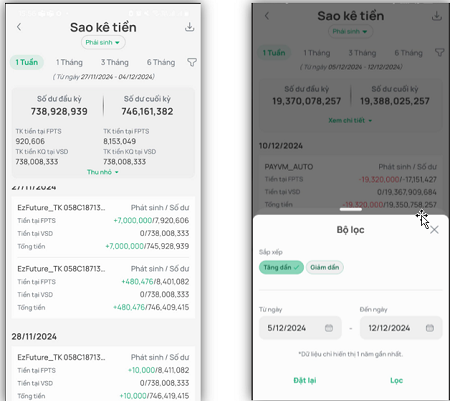Open calendar for Từ ngày field

[x=329, y=328]
